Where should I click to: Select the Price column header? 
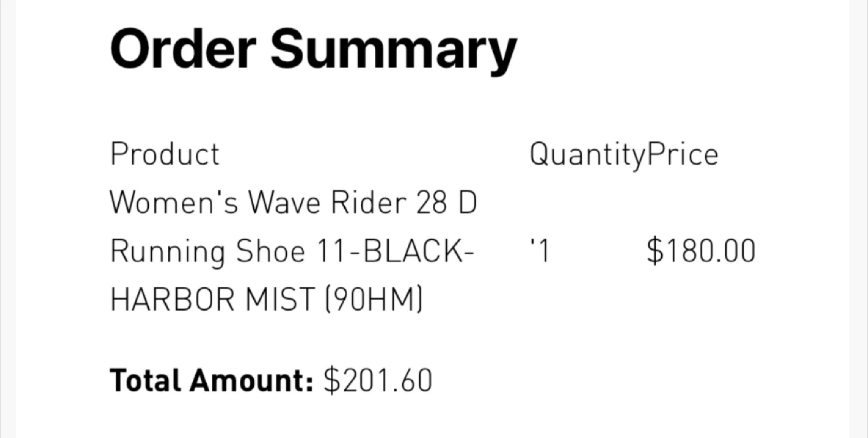click(x=682, y=154)
